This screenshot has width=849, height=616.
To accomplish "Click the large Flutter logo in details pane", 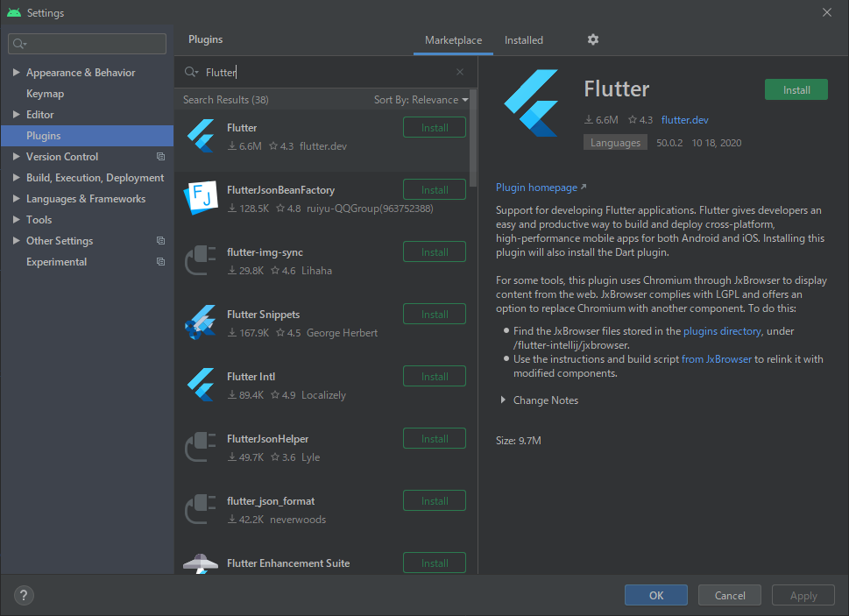I will [x=531, y=103].
